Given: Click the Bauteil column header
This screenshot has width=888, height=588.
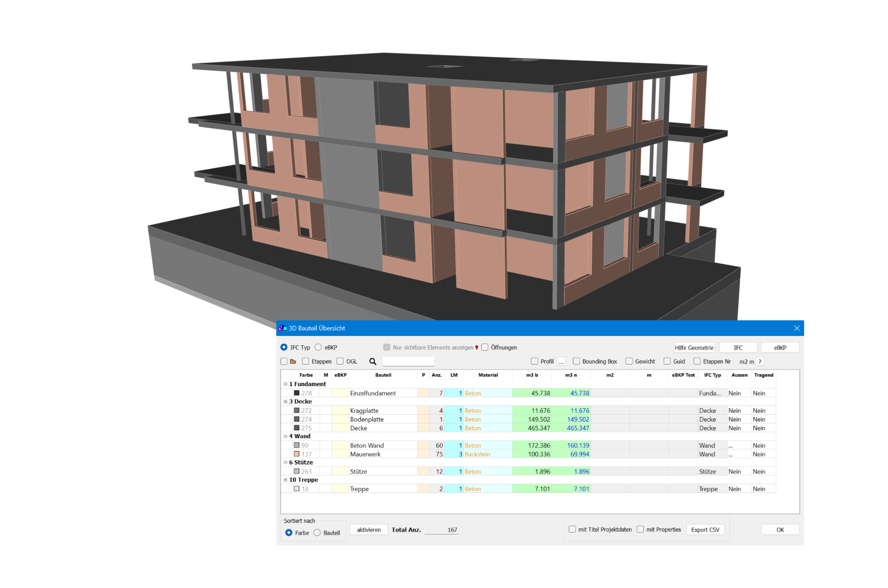Looking at the screenshot, I should (x=383, y=375).
